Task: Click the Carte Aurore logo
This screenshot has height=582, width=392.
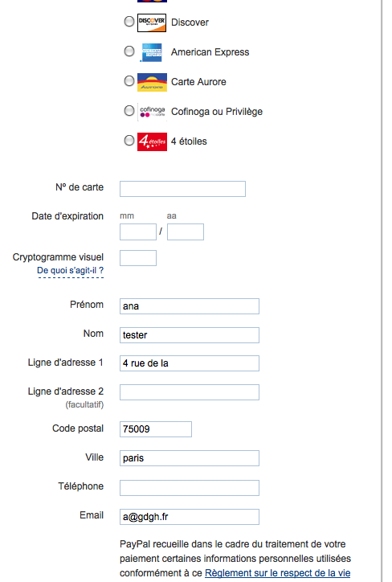Action: tap(152, 82)
